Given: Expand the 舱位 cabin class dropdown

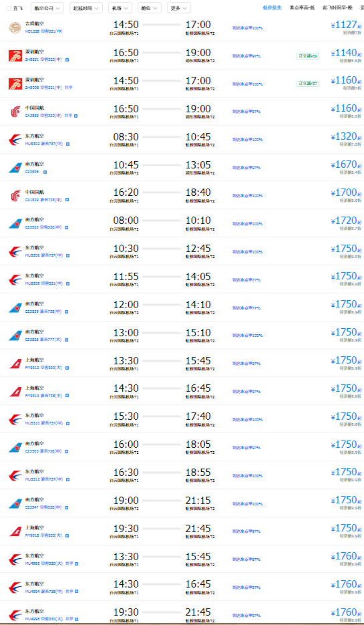Looking at the screenshot, I should pos(150,7).
